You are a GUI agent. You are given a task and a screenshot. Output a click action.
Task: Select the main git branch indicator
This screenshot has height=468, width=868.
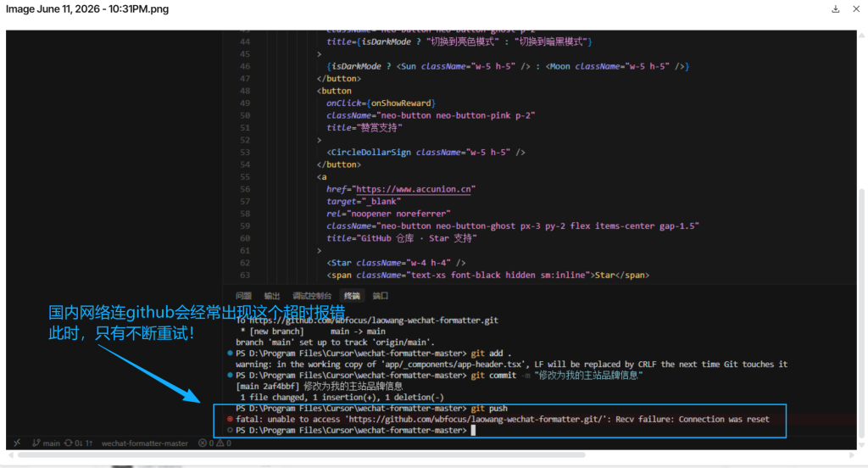click(46, 443)
